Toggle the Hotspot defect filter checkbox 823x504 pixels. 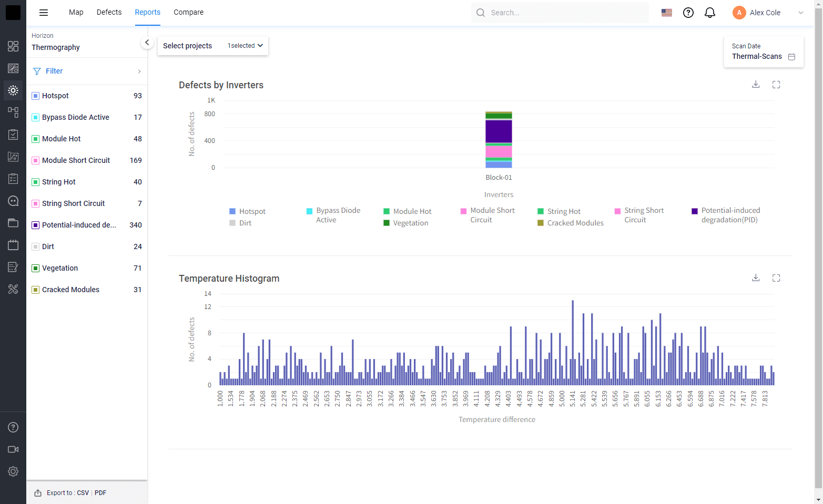pyautogui.click(x=34, y=95)
